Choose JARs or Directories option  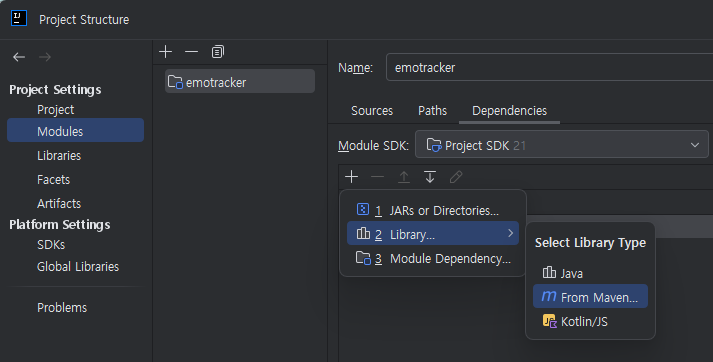(432, 210)
